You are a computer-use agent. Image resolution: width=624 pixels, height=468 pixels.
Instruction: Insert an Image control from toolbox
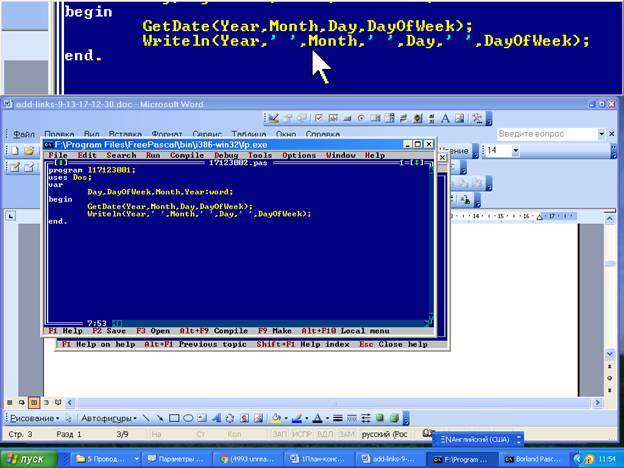pos(459,118)
